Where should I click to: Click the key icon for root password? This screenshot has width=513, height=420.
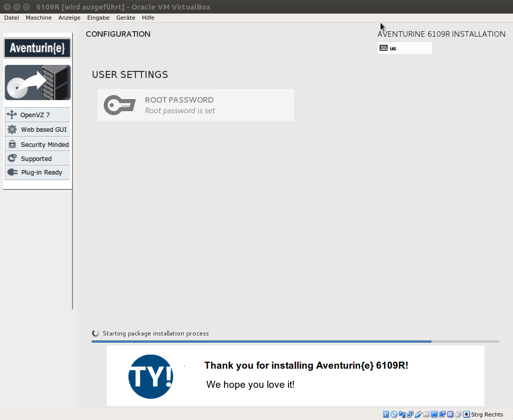119,105
